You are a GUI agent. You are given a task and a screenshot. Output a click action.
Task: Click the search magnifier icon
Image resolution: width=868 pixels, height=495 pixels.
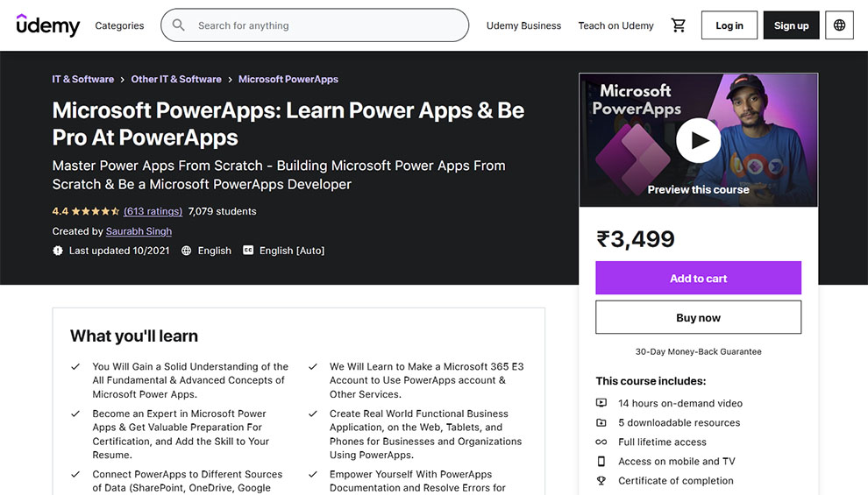tap(179, 25)
